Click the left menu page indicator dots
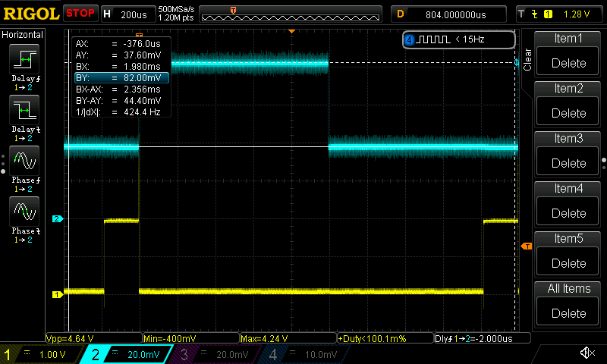This screenshot has height=364, width=607. click(x=3, y=164)
